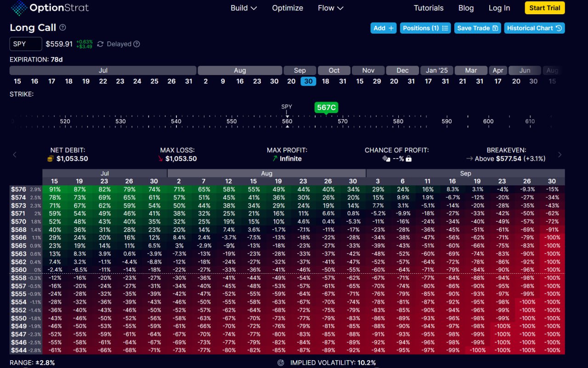Select the Oct 18 expiration date
Screen dimensions: 588x368
click(x=325, y=81)
